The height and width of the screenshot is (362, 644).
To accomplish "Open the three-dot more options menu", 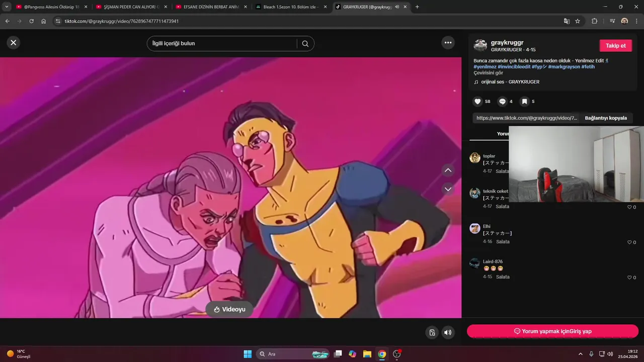I will [448, 43].
